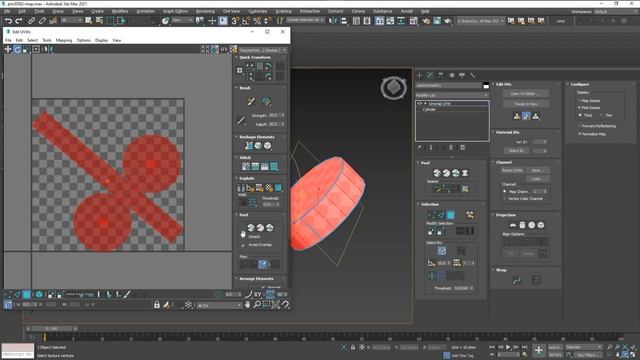Screen dimensions: 640x360
Task: Open the Display menu in Edit UVWs window
Action: (x=101, y=40)
